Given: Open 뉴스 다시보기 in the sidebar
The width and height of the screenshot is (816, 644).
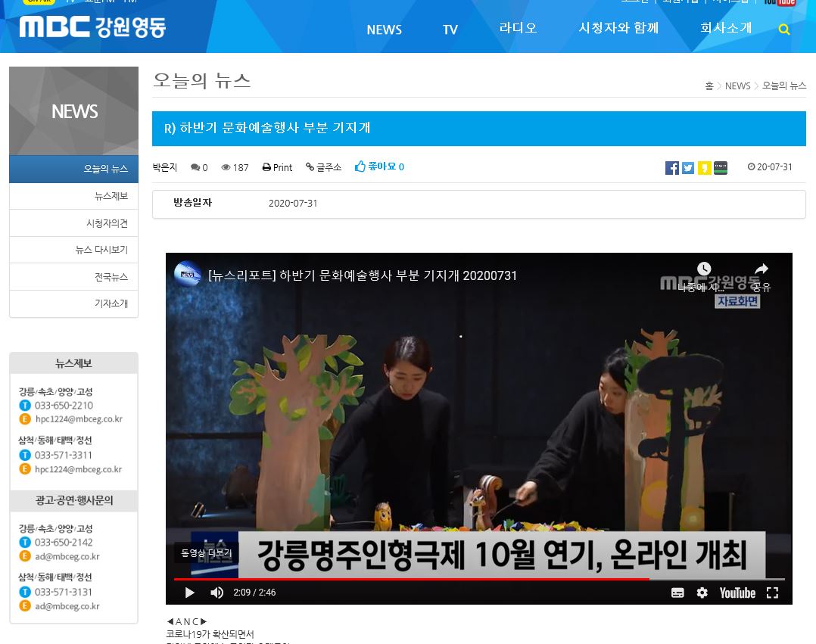Looking at the screenshot, I should [74, 250].
